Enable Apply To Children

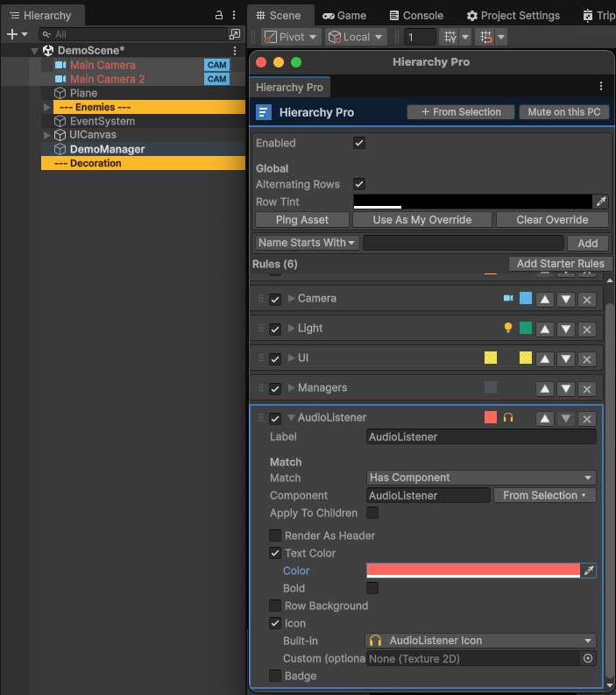tap(372, 513)
